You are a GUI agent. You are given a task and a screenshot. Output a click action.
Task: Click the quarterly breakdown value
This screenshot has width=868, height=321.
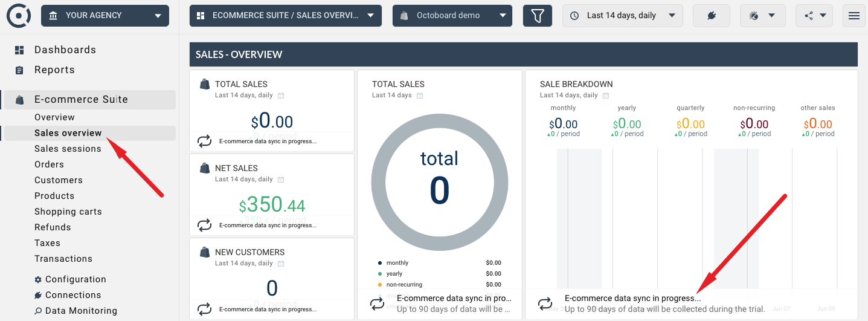pos(690,124)
